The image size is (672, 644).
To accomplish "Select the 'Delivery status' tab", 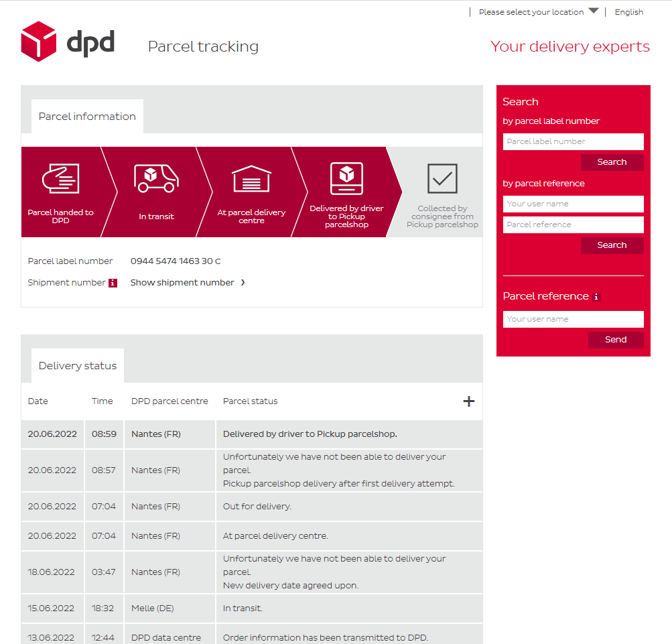I will click(x=78, y=366).
